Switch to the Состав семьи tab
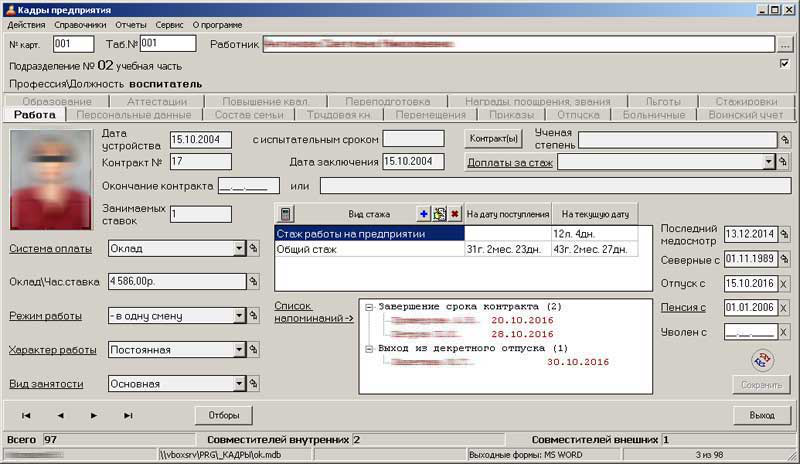 pos(249,114)
